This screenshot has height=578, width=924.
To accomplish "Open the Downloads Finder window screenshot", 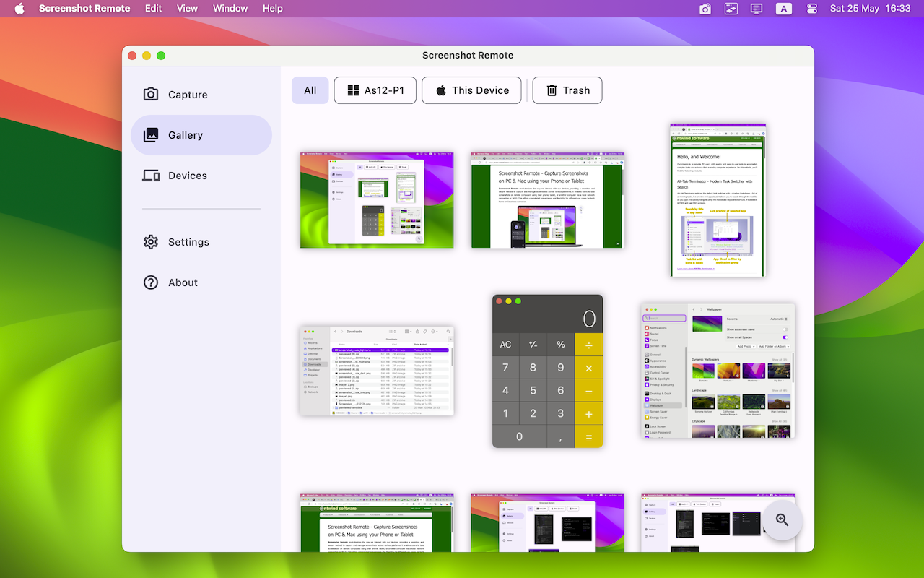I will coord(377,370).
